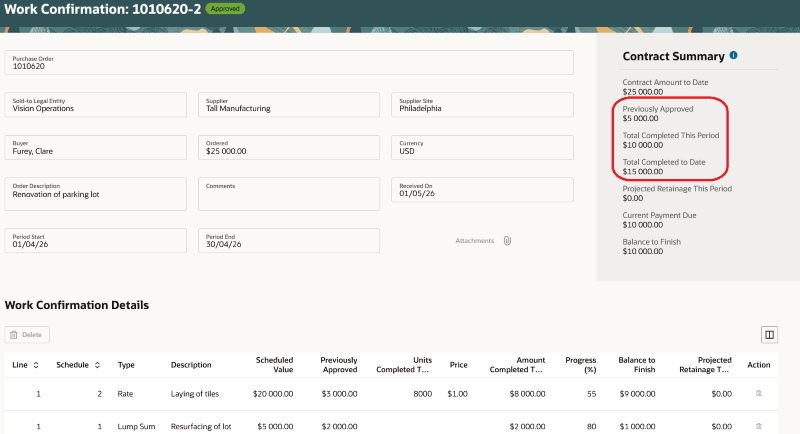Click the Period Start date field
The height and width of the screenshot is (434, 800).
pos(95,241)
